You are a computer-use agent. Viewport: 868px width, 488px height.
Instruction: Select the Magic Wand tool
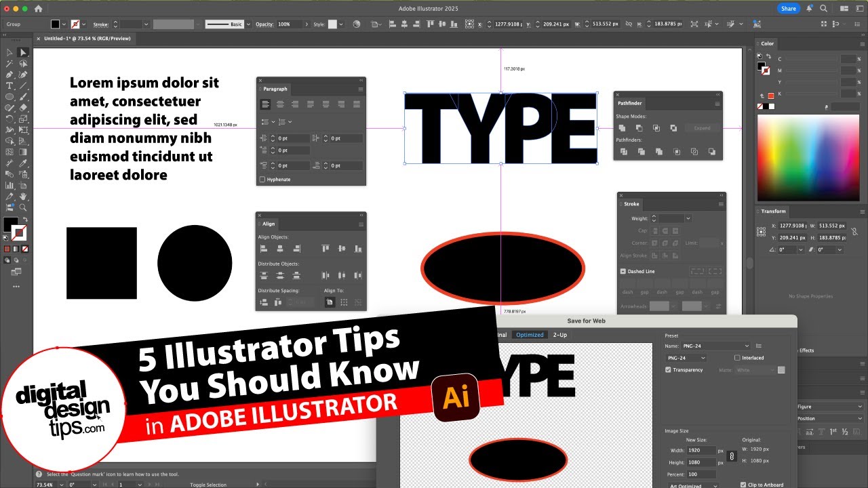point(9,64)
